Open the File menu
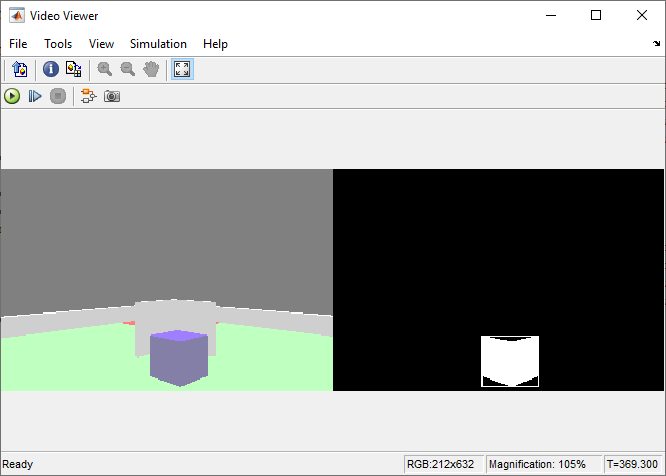Screen dimensions: 666x476 [18, 44]
